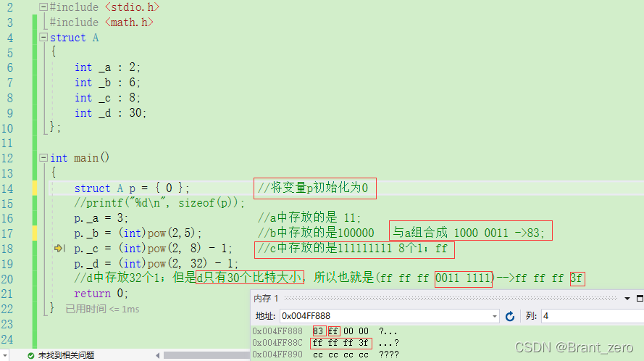Click the 3f byte in memory view
The width and height of the screenshot is (644, 361).
point(363,342)
